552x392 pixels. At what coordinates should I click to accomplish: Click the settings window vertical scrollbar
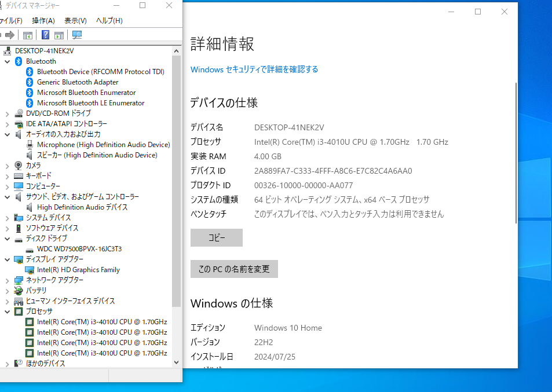pyautogui.click(x=516, y=153)
